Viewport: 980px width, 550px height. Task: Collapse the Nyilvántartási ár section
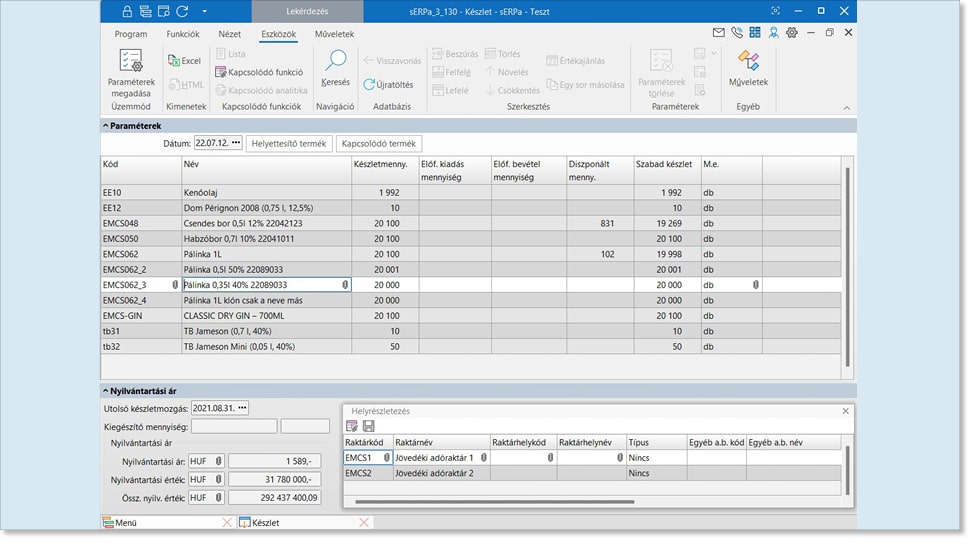click(106, 391)
